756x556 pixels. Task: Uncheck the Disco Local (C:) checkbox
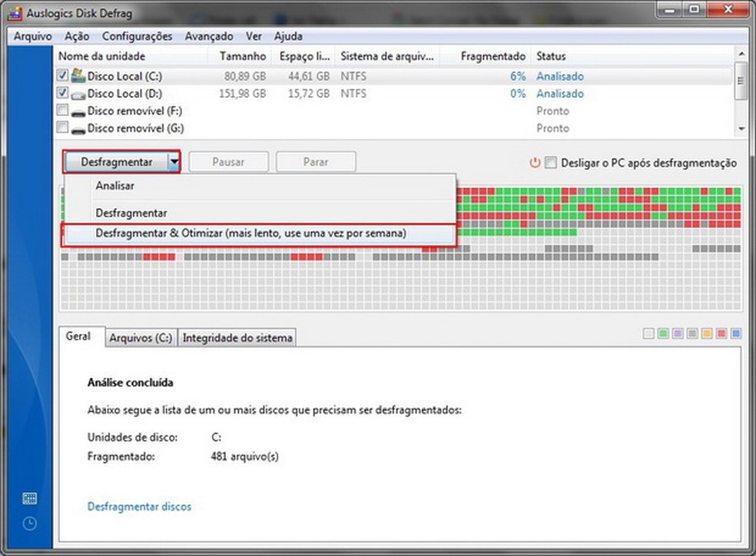pyautogui.click(x=62, y=75)
